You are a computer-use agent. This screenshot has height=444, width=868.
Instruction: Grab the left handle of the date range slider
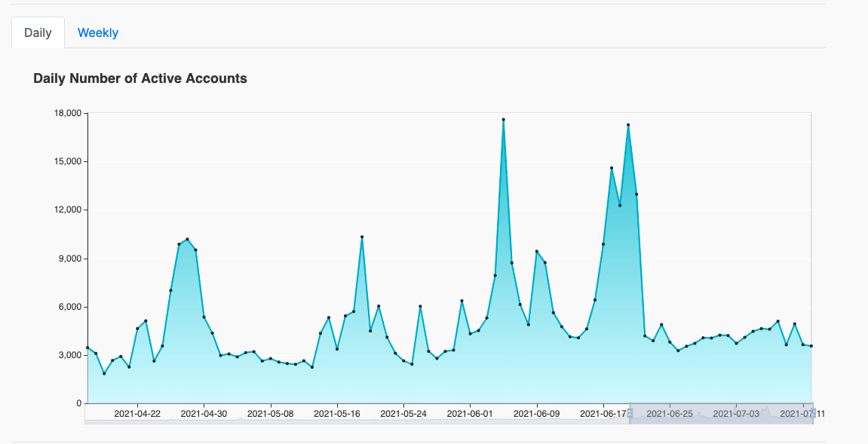[630, 414]
